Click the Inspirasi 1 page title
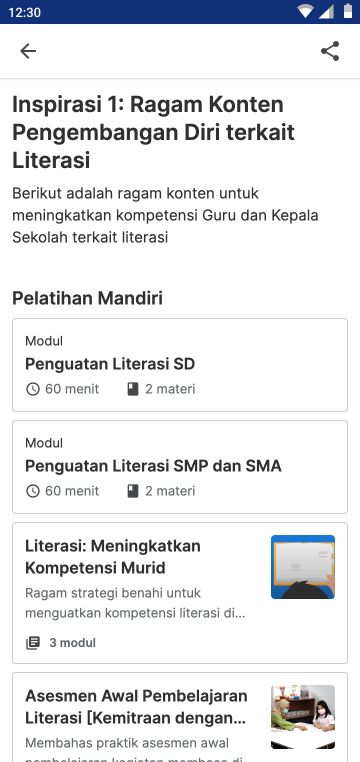This screenshot has width=360, height=762. tap(154, 132)
